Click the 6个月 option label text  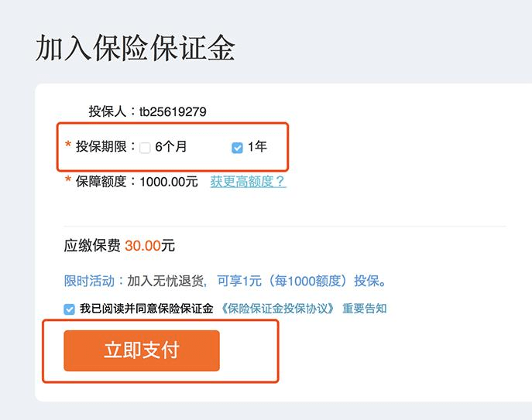[x=171, y=146]
